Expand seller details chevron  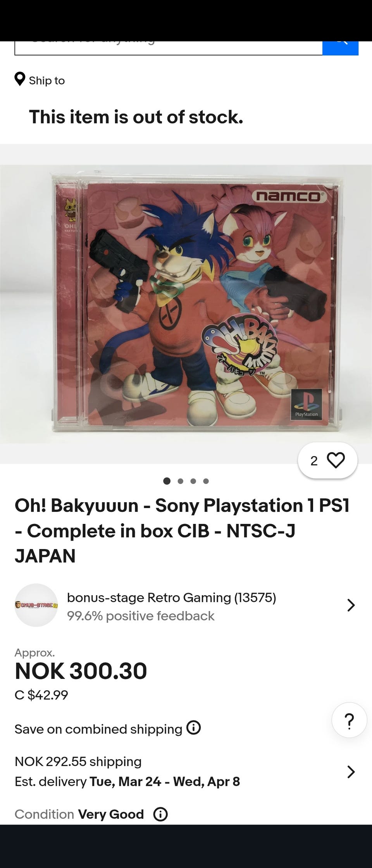(x=351, y=605)
